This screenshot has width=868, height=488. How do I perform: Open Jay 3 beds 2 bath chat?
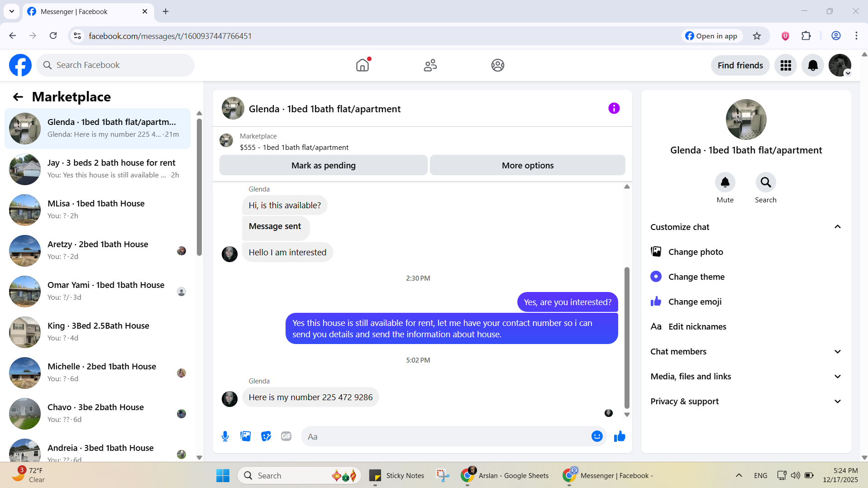coord(97,169)
